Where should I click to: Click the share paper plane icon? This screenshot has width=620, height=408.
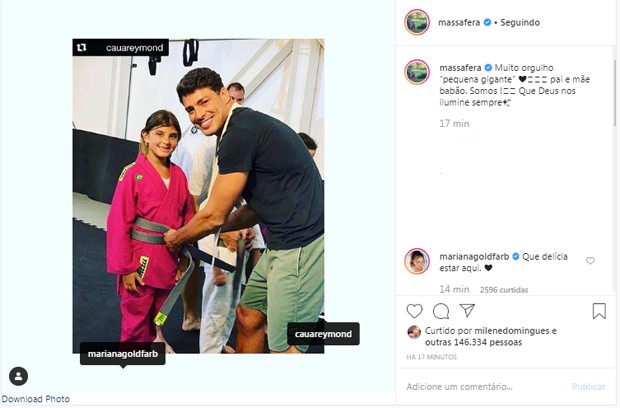tap(467, 311)
